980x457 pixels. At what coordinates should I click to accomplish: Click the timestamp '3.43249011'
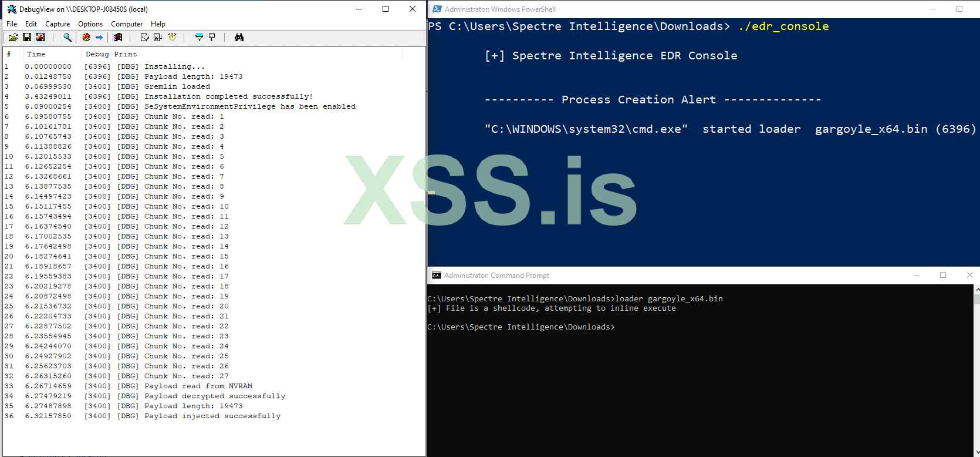tap(48, 97)
